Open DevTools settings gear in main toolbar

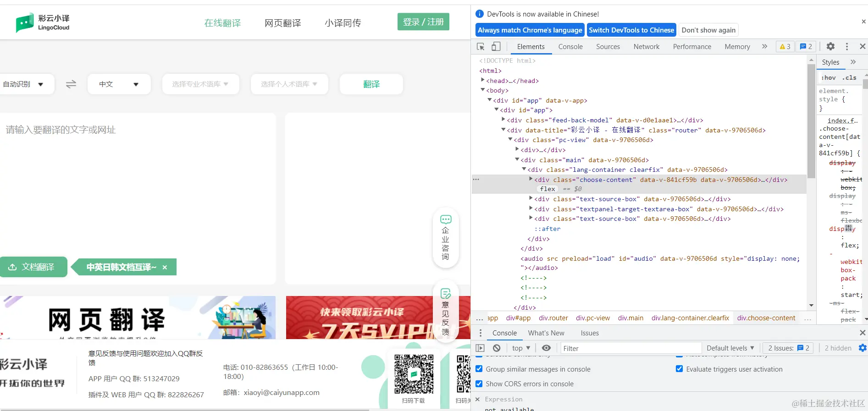pyautogui.click(x=830, y=47)
